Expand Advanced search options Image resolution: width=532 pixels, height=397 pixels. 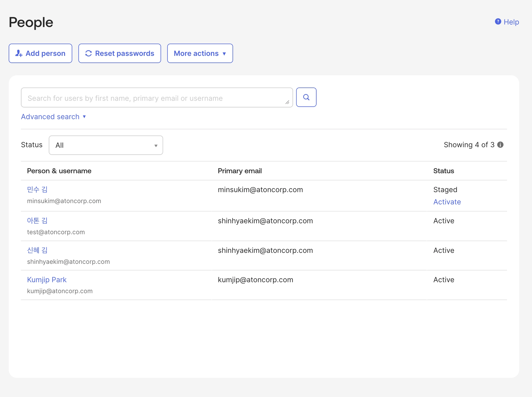tap(54, 117)
